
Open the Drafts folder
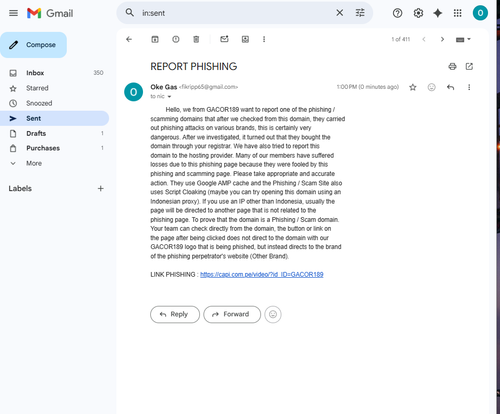pyautogui.click(x=54, y=133)
